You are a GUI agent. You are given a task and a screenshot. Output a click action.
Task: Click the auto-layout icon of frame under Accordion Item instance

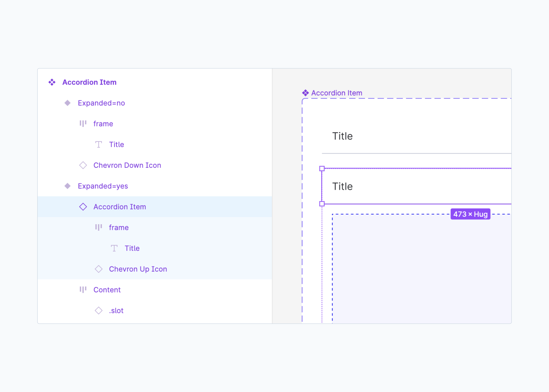click(x=98, y=227)
